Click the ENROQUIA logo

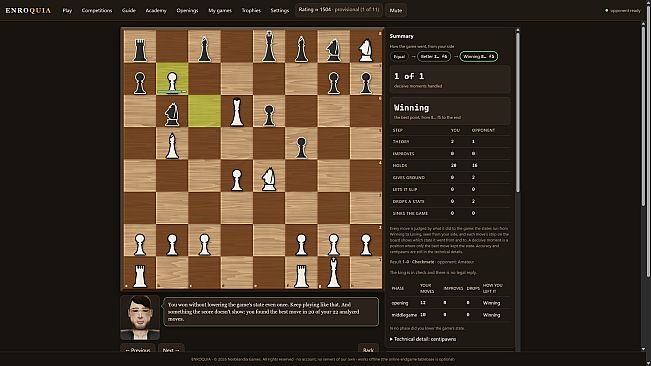click(28, 10)
